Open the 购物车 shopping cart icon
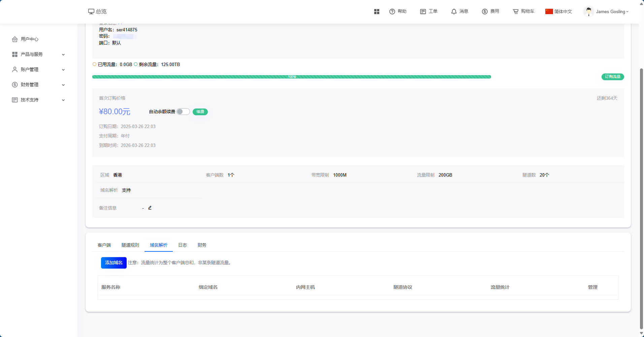This screenshot has width=644, height=337. pos(516,11)
